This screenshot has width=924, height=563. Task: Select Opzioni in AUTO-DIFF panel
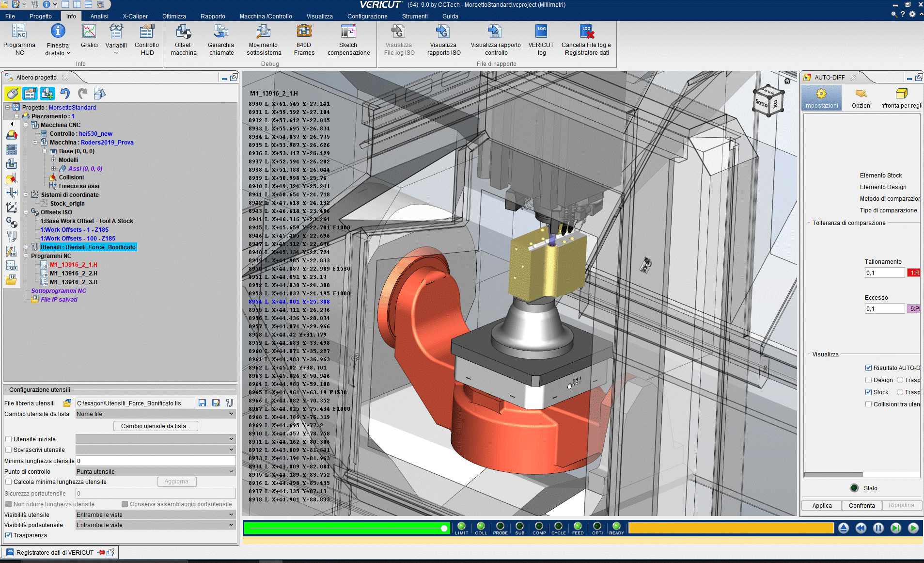[x=861, y=98]
